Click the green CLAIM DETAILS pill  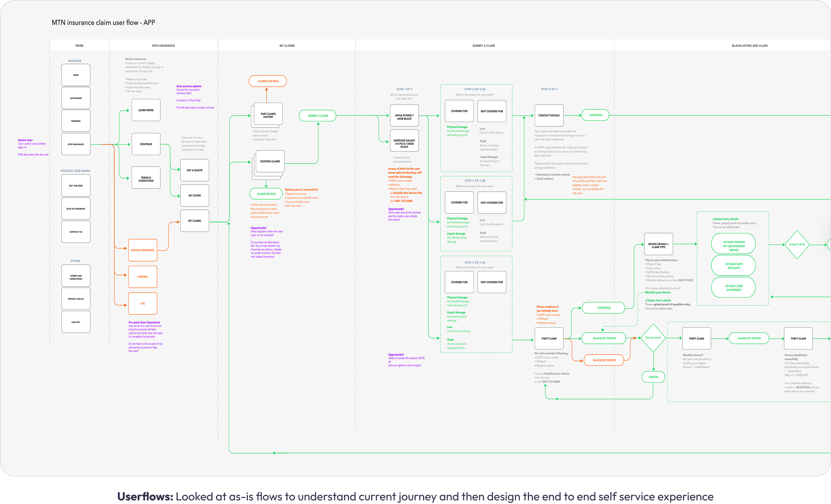tap(266, 194)
